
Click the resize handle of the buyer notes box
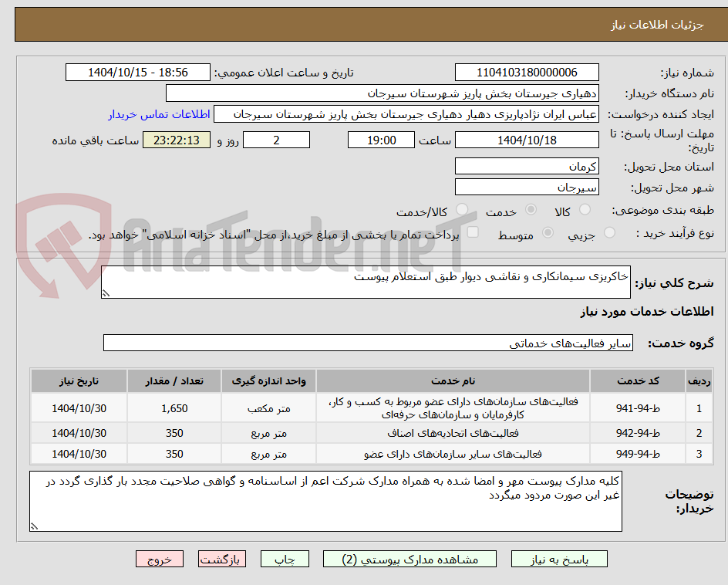pos(35,526)
